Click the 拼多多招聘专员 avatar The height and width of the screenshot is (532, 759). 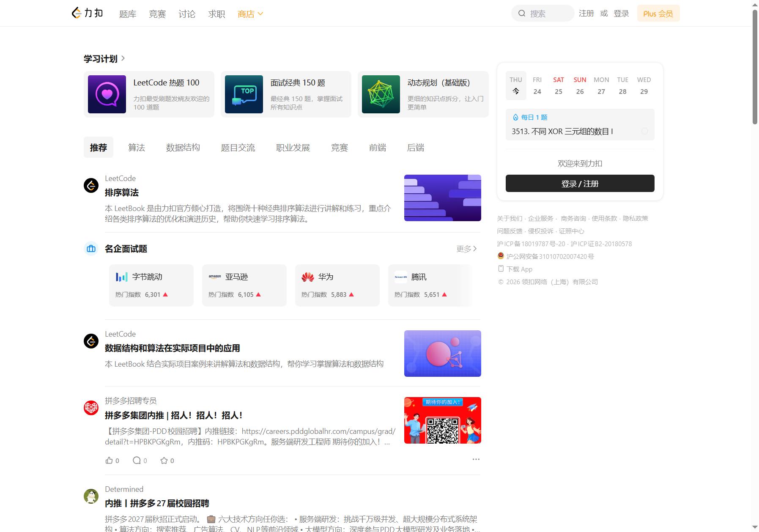coord(91,408)
